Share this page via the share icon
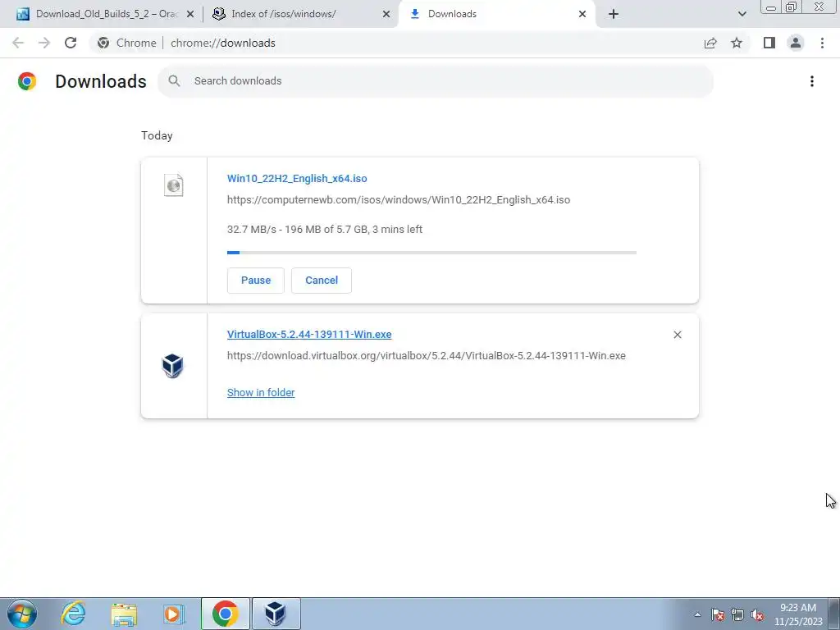 (710, 43)
